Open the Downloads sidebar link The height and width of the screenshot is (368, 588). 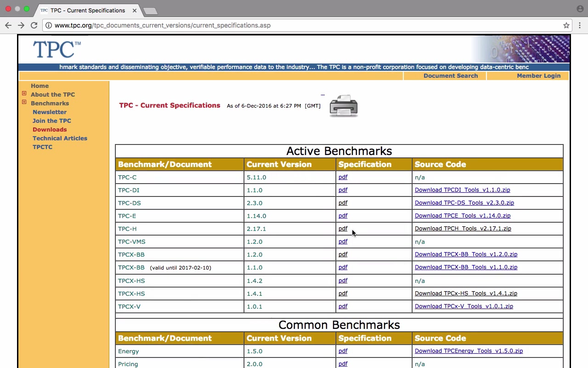point(50,129)
